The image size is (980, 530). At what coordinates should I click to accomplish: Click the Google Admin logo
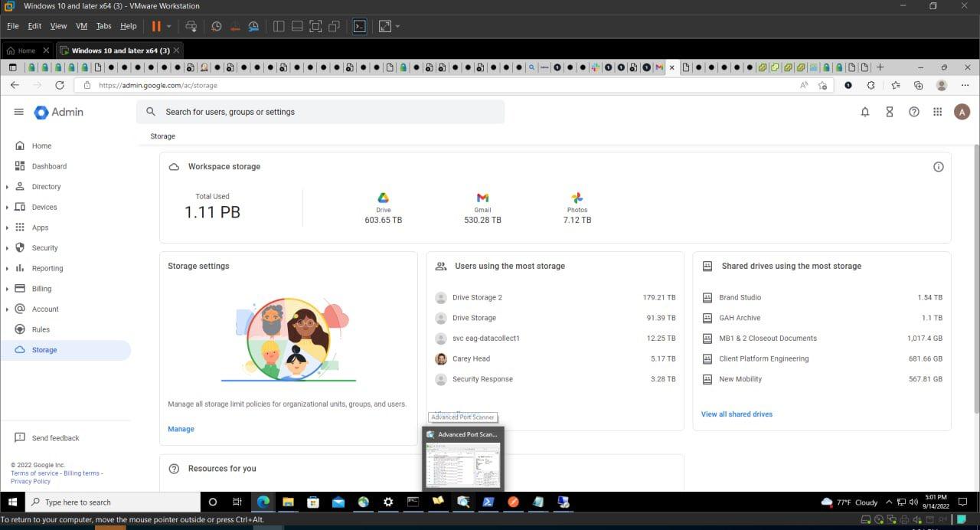[x=59, y=112]
